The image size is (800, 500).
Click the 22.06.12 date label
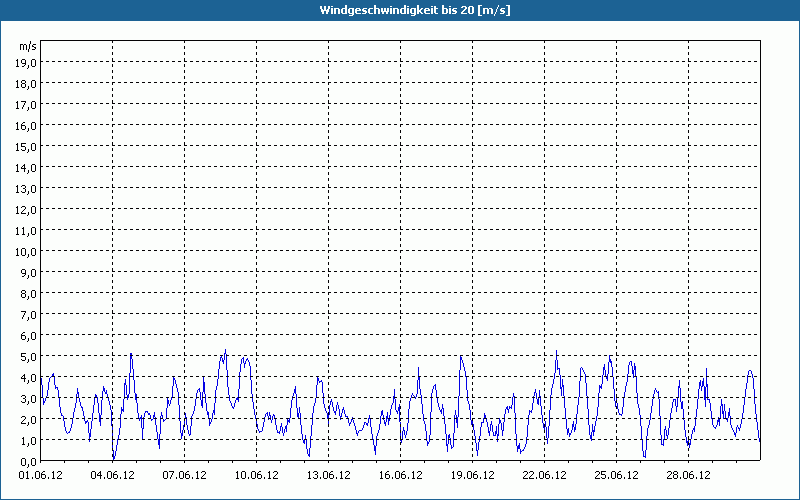[544, 475]
